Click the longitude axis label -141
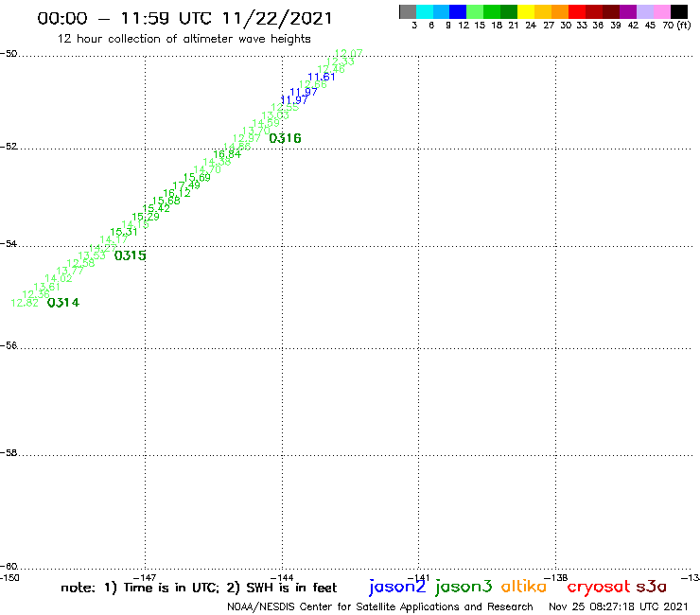700x615 pixels. click(418, 578)
